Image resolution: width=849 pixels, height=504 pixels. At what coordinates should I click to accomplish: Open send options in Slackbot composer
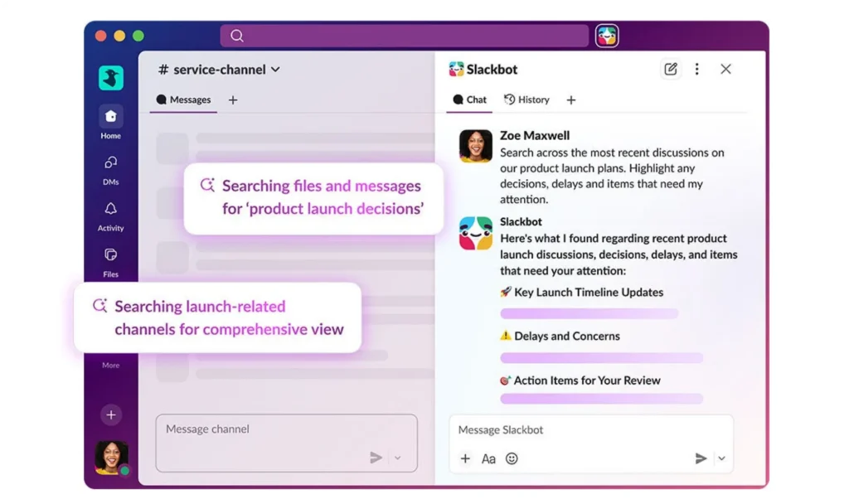722,458
